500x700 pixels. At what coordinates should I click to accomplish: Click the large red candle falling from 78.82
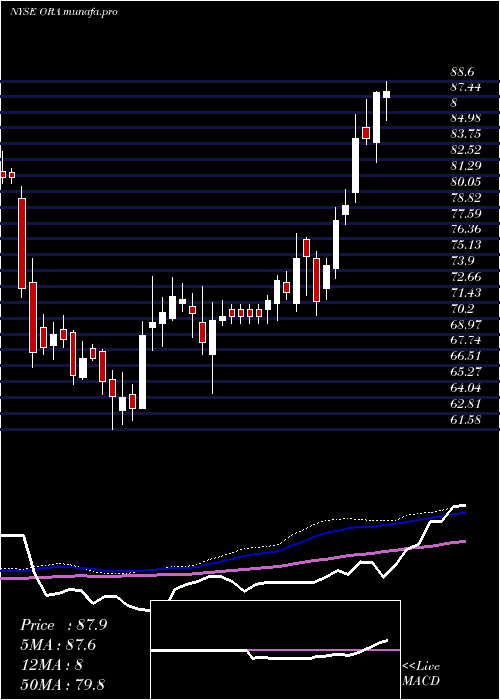pos(22,243)
